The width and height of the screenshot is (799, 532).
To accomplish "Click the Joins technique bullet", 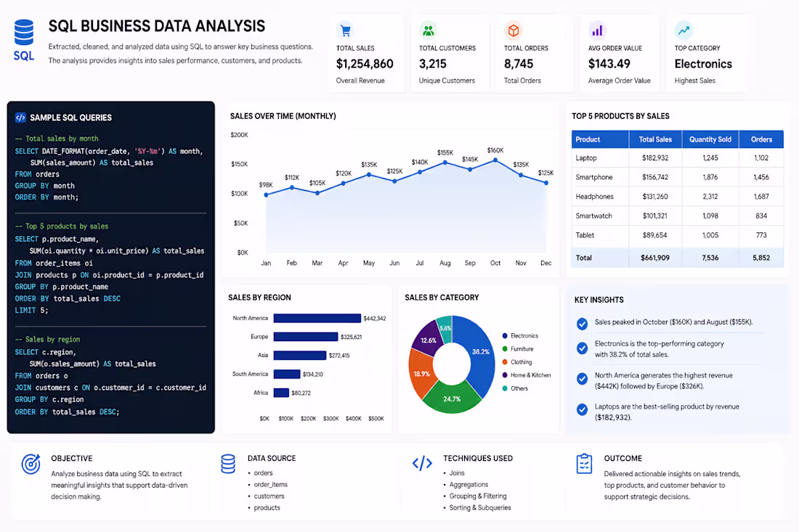I will pos(457,473).
